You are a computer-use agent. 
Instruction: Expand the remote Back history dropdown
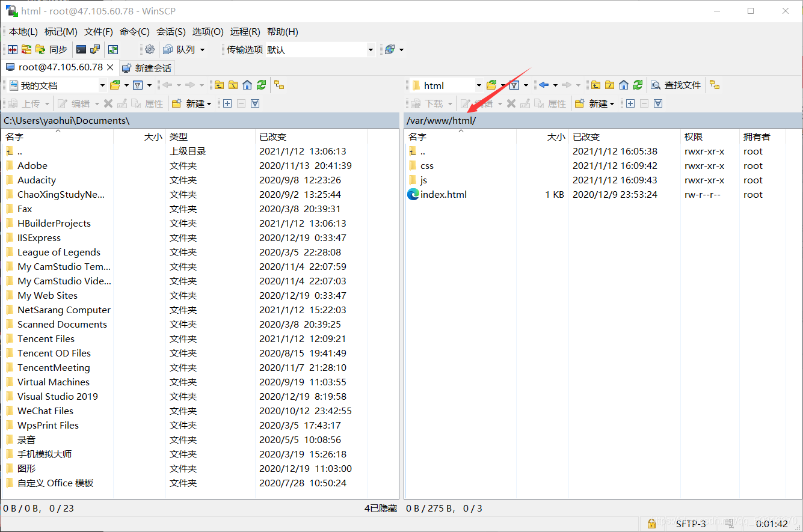click(555, 85)
